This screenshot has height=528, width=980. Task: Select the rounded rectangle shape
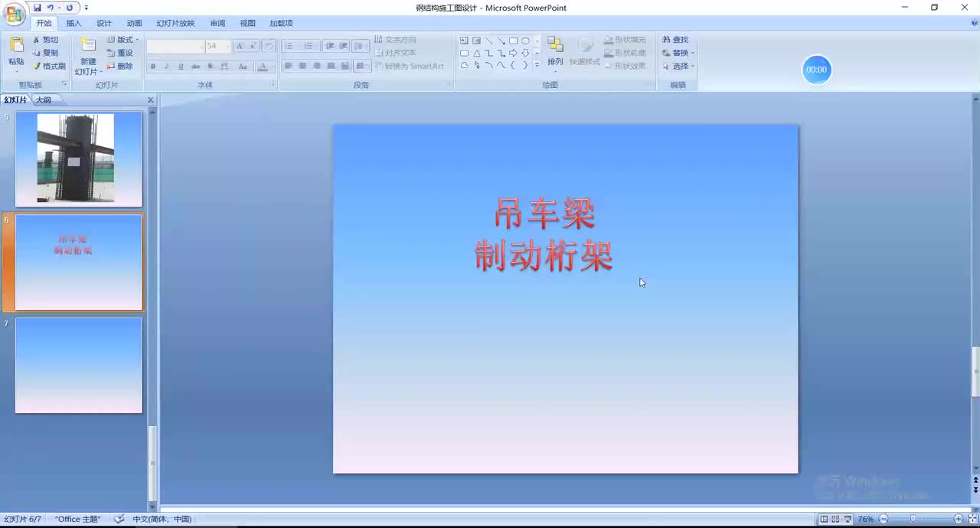click(x=464, y=53)
